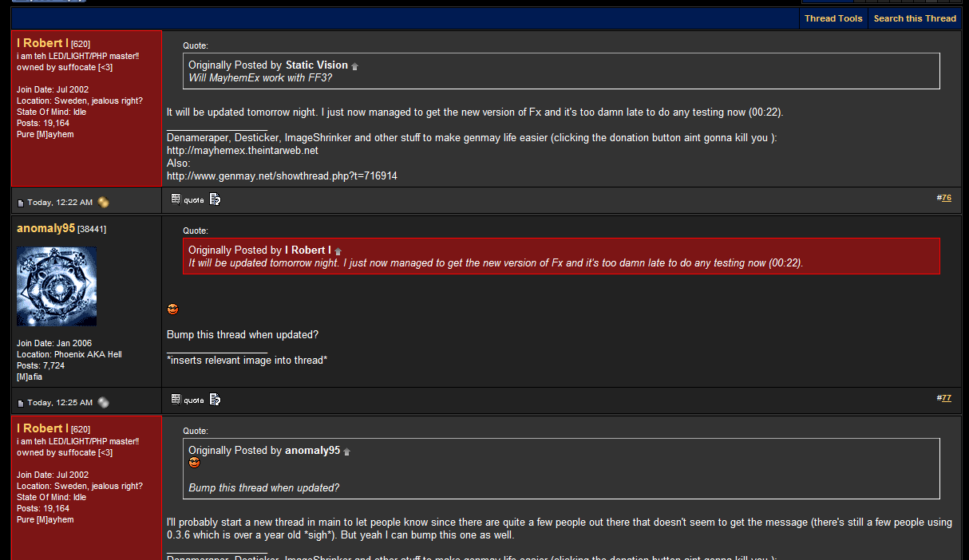Click post icon next to Today 12:22 AM

(x=21, y=203)
